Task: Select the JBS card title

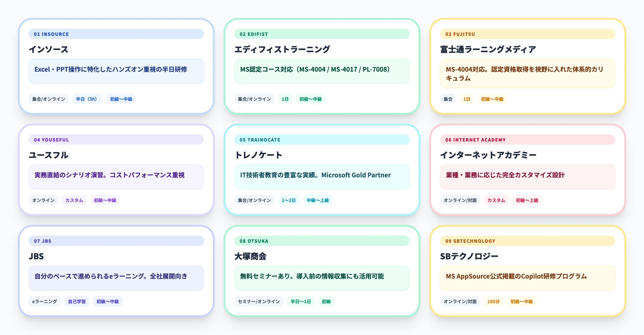Action: click(36, 256)
